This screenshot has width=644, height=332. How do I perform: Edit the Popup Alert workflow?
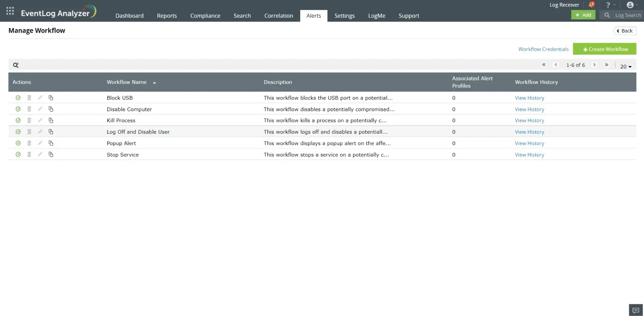pyautogui.click(x=40, y=143)
